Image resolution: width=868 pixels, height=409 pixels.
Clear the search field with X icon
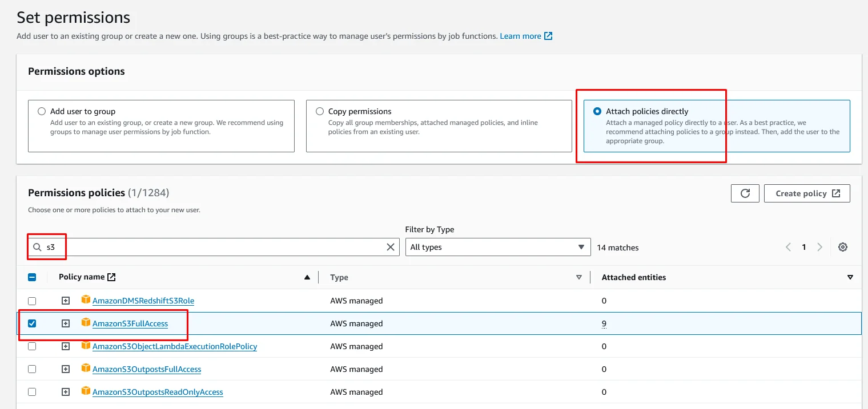tap(391, 247)
